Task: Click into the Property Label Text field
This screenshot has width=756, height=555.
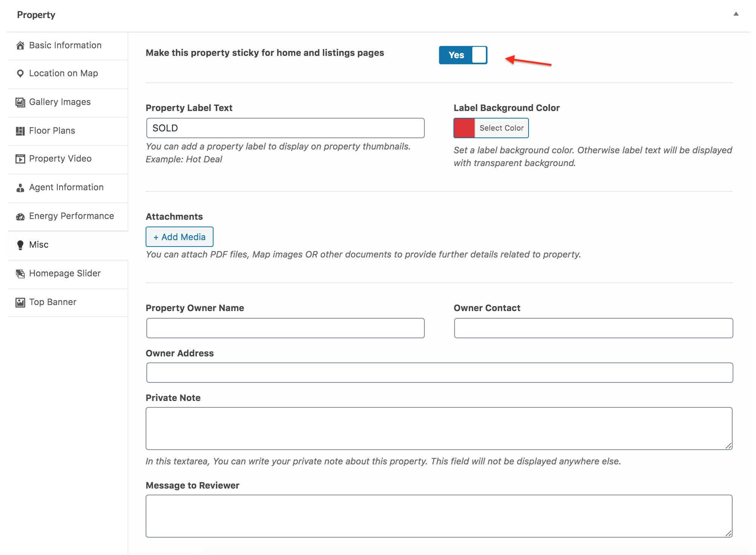Action: (x=285, y=128)
